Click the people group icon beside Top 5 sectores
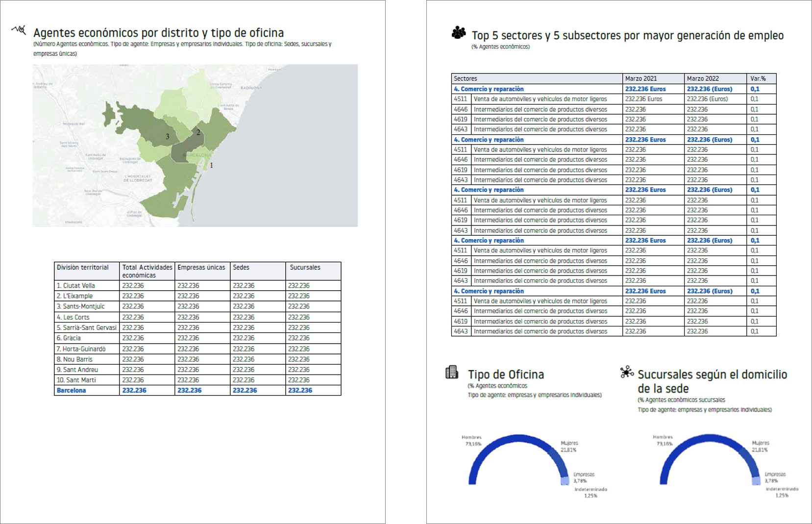The width and height of the screenshot is (812, 524). pos(459,33)
